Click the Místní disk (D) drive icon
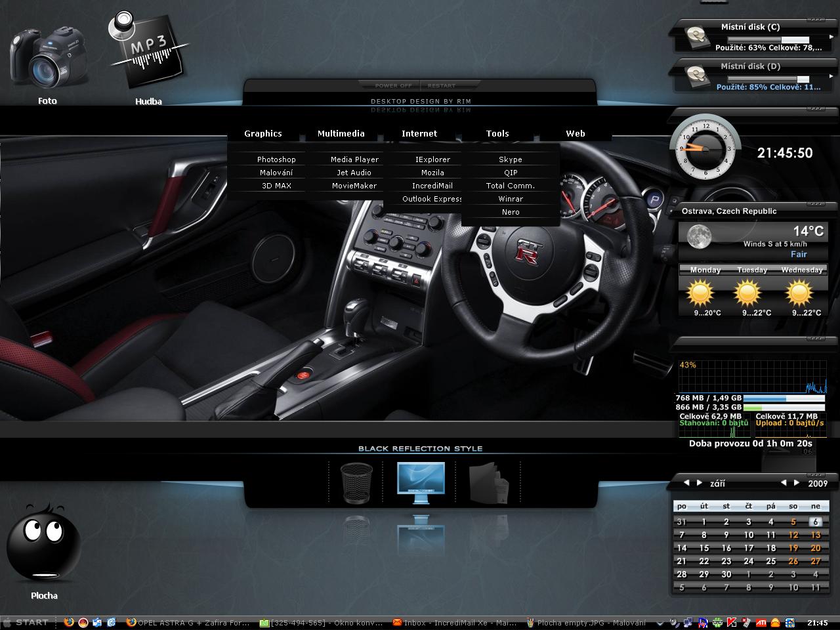Viewport: 840px width, 630px height. tap(696, 76)
